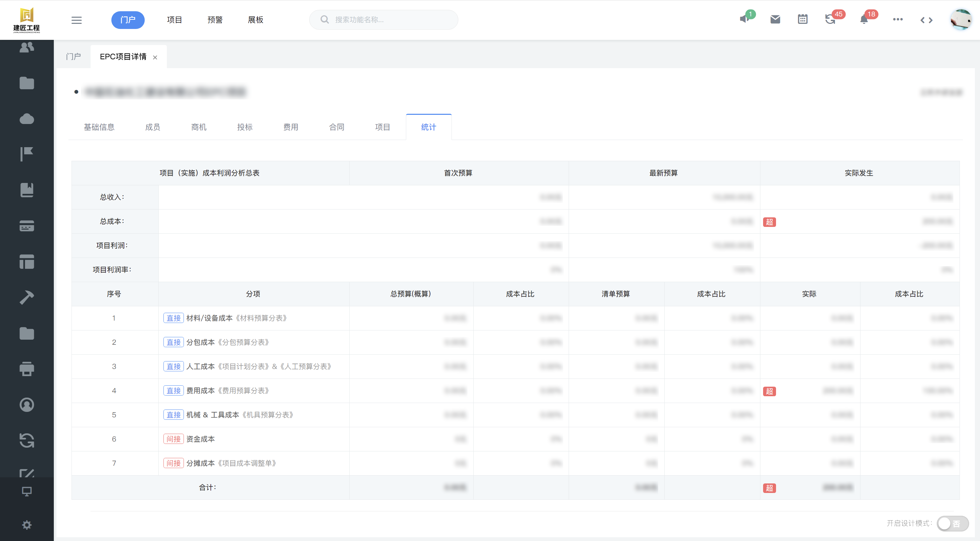Open the settings gear in sidebar
980x541 pixels.
coord(27,525)
